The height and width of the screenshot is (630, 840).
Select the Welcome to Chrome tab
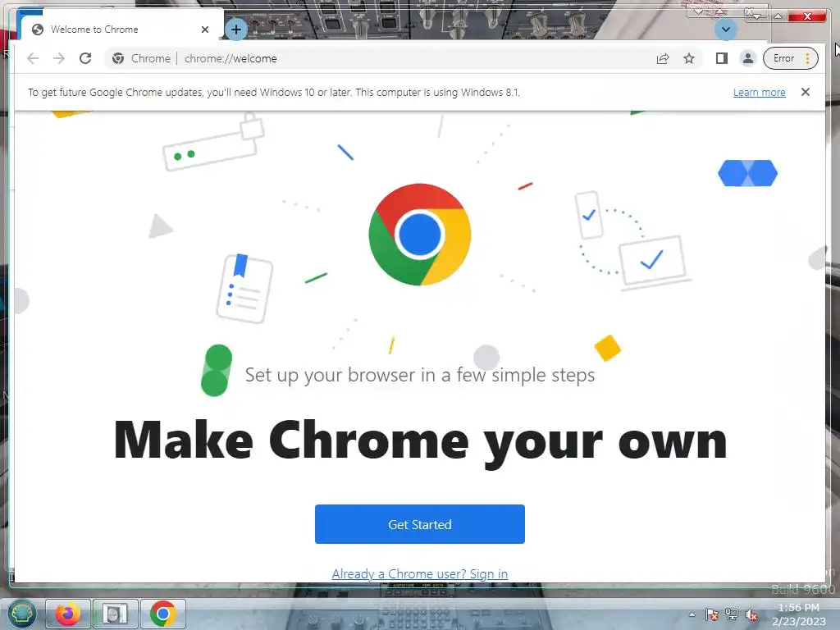coord(121,27)
